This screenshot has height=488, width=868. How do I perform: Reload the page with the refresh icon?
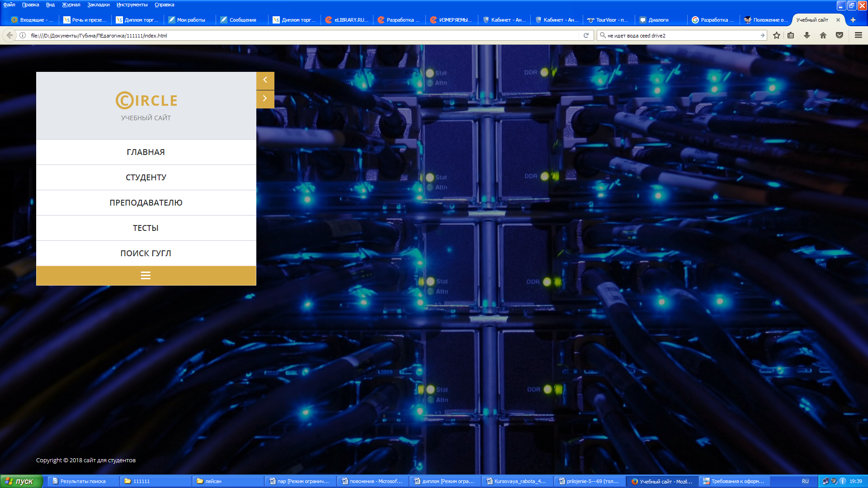tap(586, 35)
